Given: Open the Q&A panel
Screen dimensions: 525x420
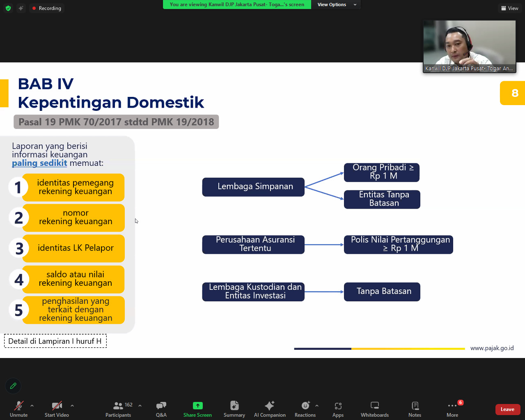Looking at the screenshot, I should [161, 409].
